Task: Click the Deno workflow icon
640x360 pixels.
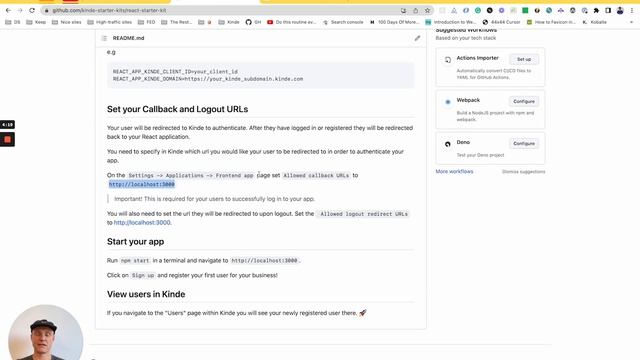Action: [448, 144]
